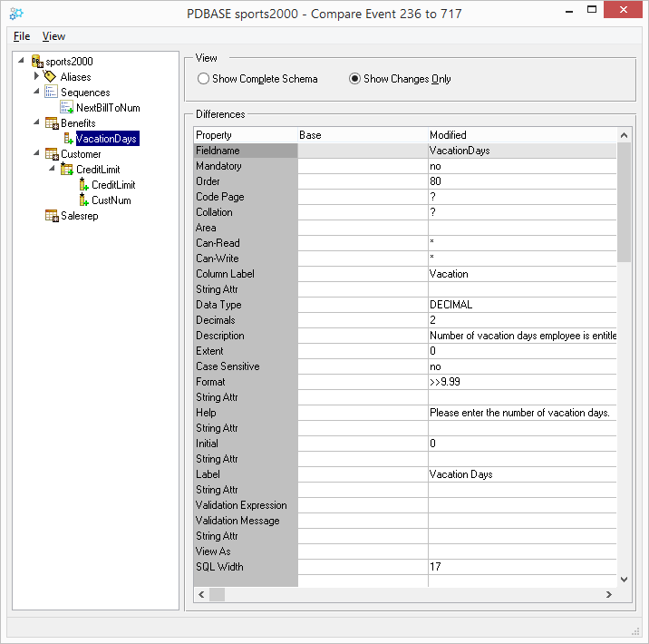Open the View menu
This screenshot has width=649, height=644.
point(53,36)
